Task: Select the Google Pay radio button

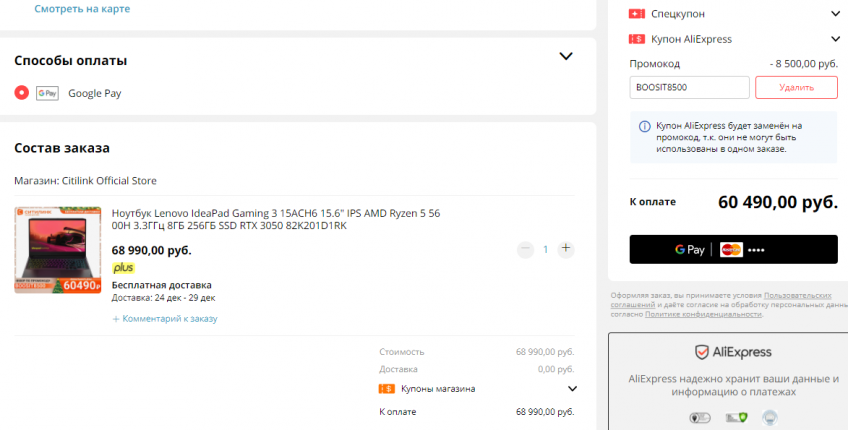Action: click(x=22, y=92)
